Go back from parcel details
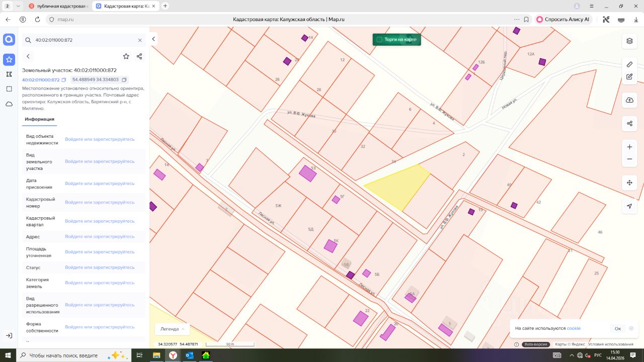The height and width of the screenshot is (362, 644). tap(28, 56)
